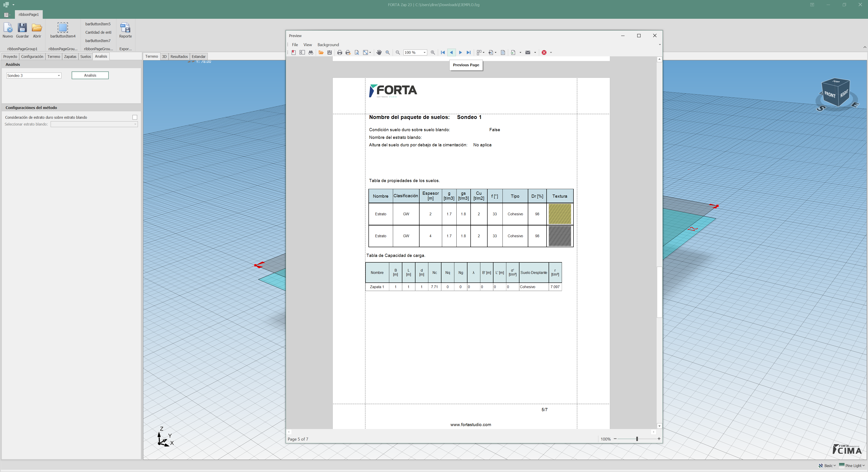Open the Background menu in Preview
The height and width of the screenshot is (472, 868).
(328, 45)
